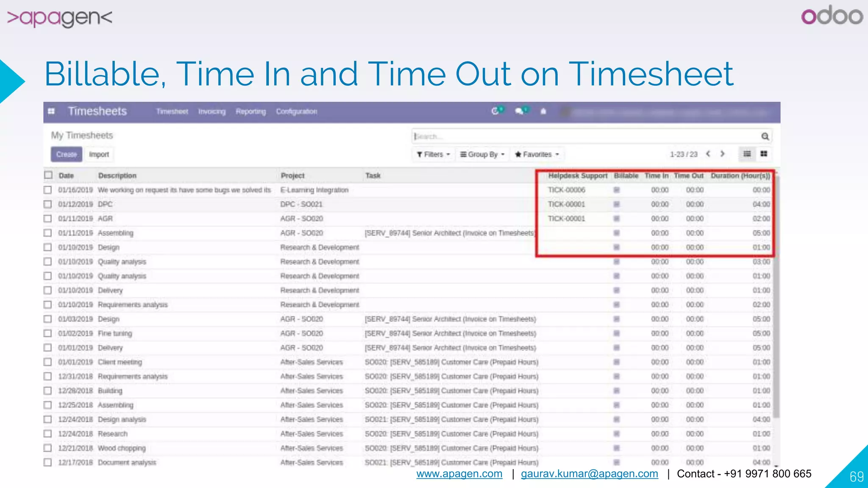Click the search magnifier icon
Viewport: 868px width, 488px height.
[x=765, y=136]
